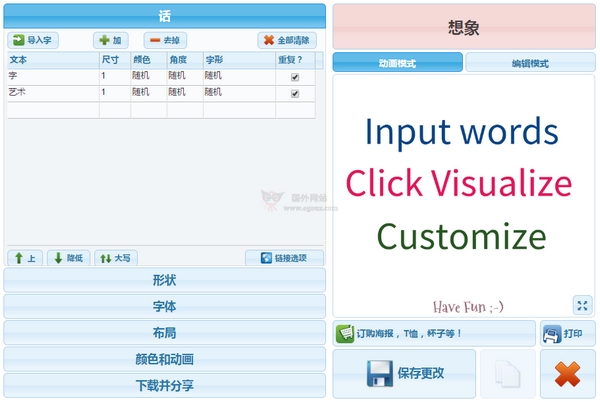Expand the 形状 shapes section
This screenshot has width=600, height=402.
(165, 280)
